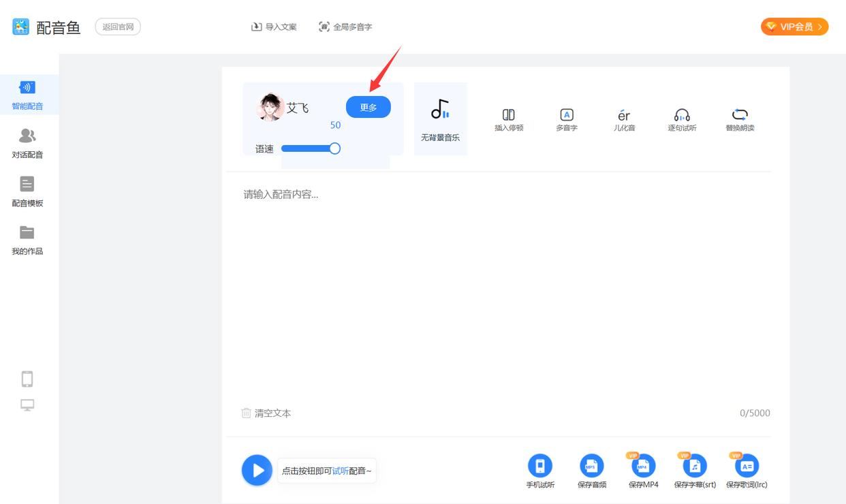Save audio with 保存音频 icon
This screenshot has height=504, width=846.
pyautogui.click(x=591, y=466)
